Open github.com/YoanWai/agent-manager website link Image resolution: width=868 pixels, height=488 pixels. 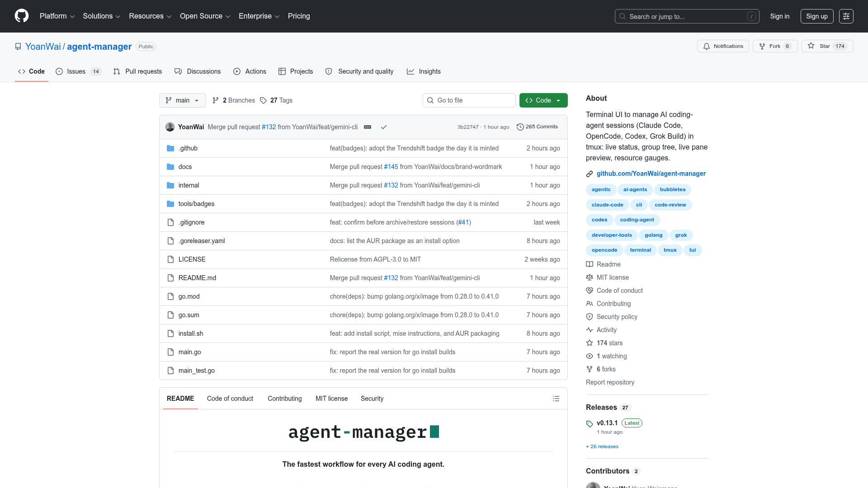click(651, 174)
